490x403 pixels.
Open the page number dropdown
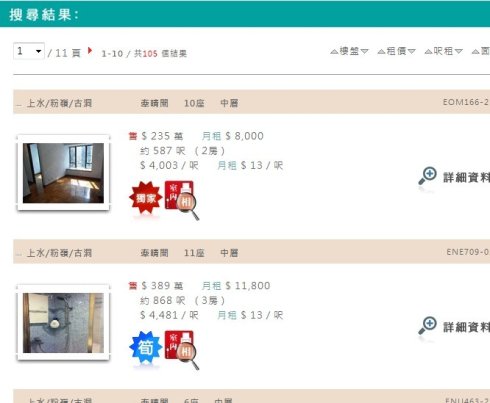coord(29,51)
